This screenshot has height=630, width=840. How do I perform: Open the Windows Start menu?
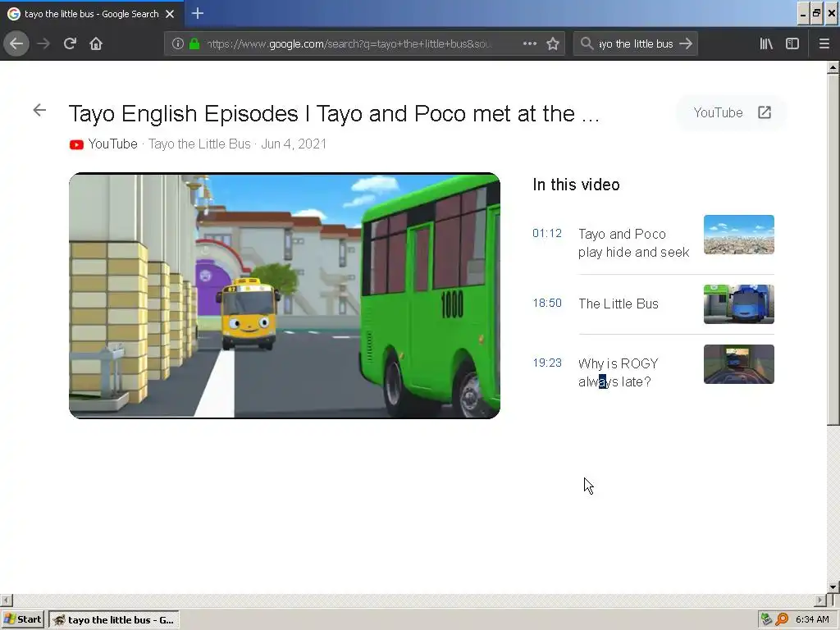pos(22,619)
